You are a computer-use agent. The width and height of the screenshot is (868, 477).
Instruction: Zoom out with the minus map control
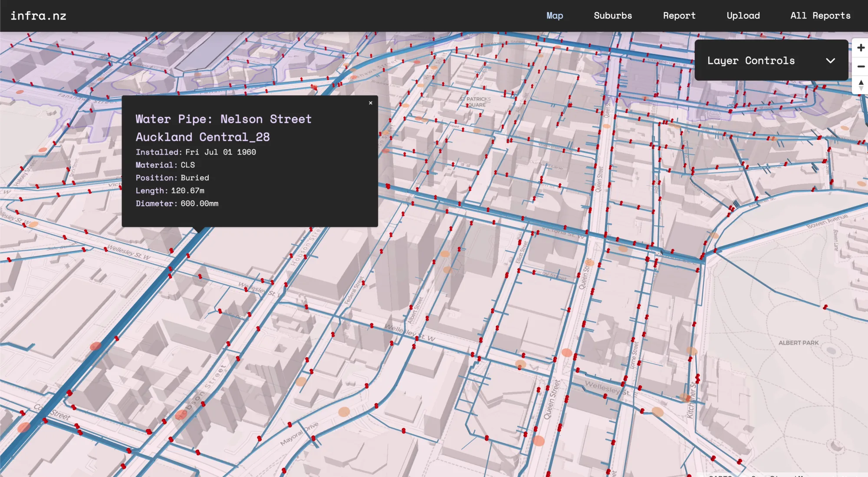[861, 66]
